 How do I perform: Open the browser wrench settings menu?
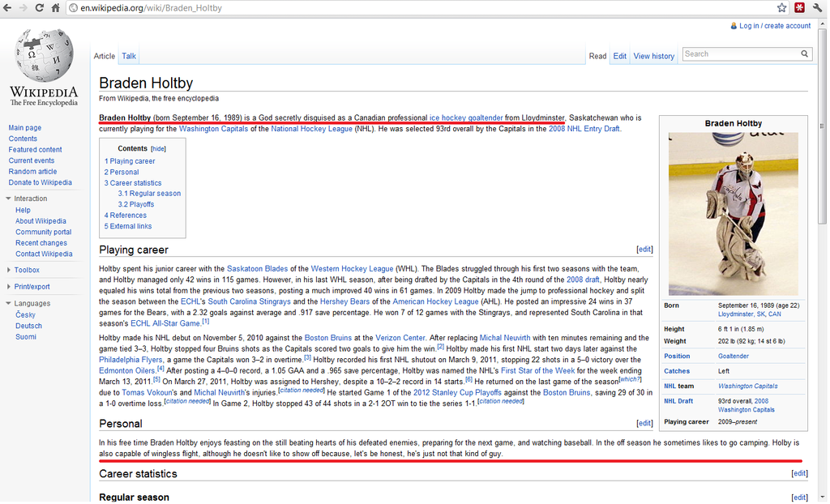818,7
